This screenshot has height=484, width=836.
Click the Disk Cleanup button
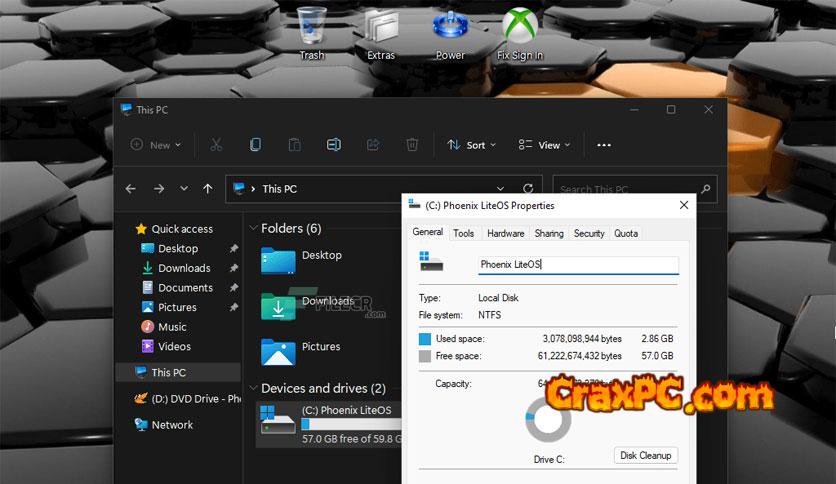point(645,455)
